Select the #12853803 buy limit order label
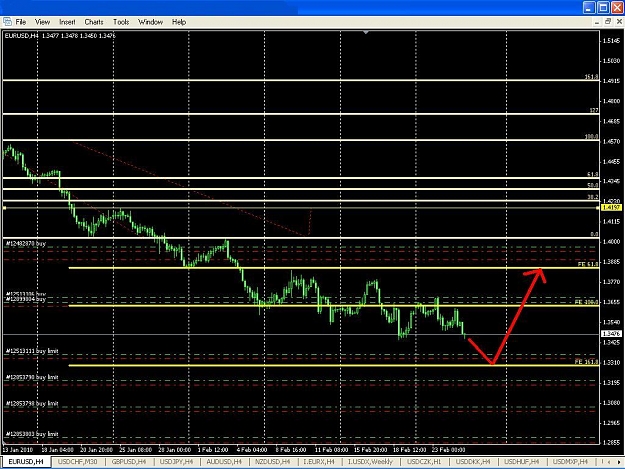This screenshot has height=469, width=625. pyautogui.click(x=32, y=434)
